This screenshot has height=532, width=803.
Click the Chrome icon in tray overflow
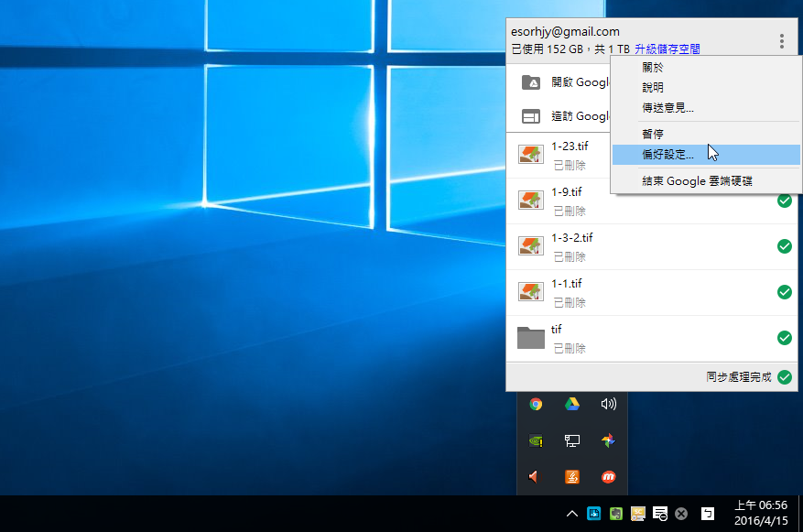536,405
